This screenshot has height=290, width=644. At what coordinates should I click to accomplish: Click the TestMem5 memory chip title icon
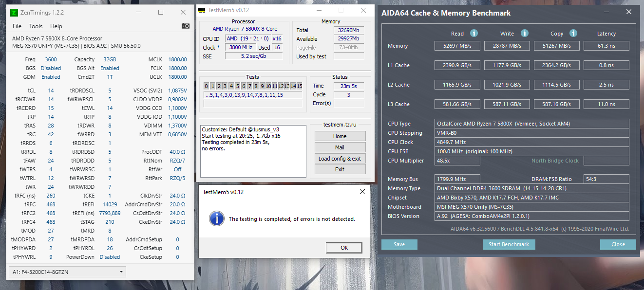(x=202, y=10)
